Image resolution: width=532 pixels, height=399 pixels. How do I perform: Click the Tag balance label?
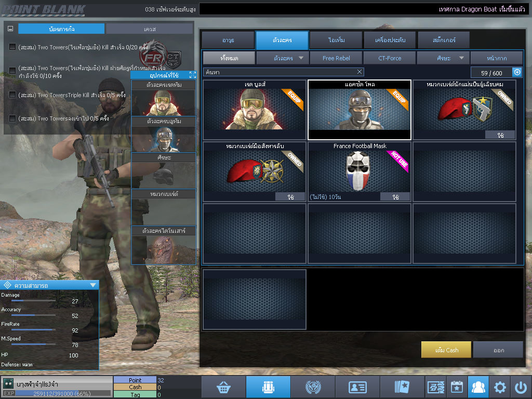coord(135,394)
